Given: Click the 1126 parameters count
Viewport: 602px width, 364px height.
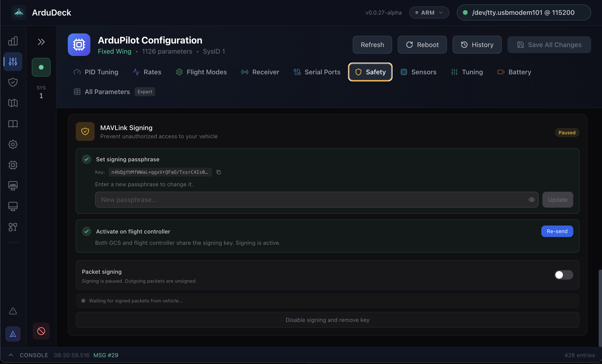Looking at the screenshot, I should coord(167,51).
